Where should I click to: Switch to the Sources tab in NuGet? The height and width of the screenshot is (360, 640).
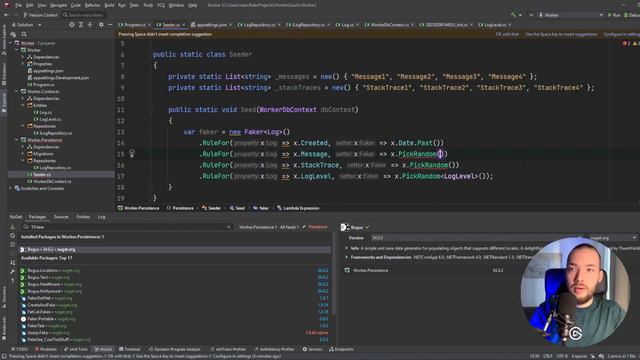click(x=61, y=217)
